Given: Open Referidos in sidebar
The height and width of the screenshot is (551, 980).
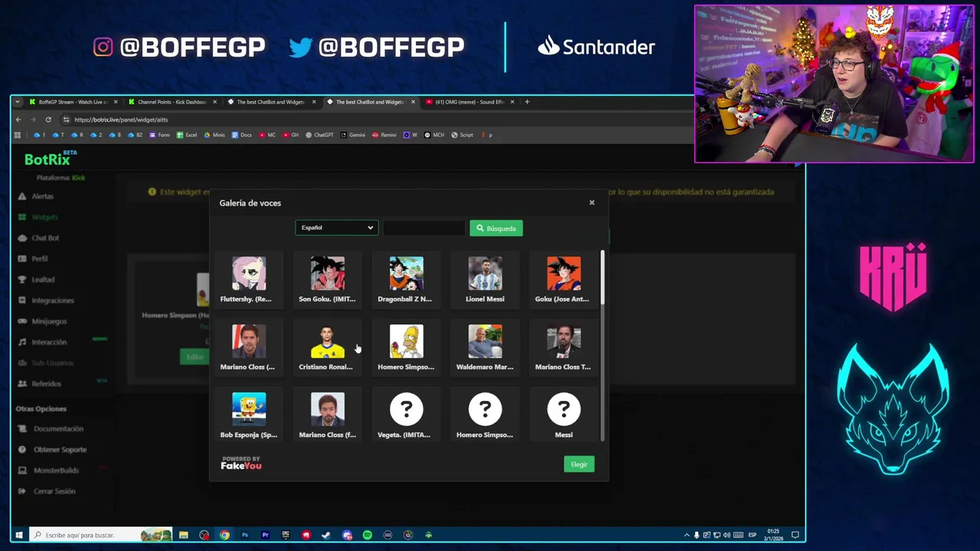Looking at the screenshot, I should click(x=46, y=383).
